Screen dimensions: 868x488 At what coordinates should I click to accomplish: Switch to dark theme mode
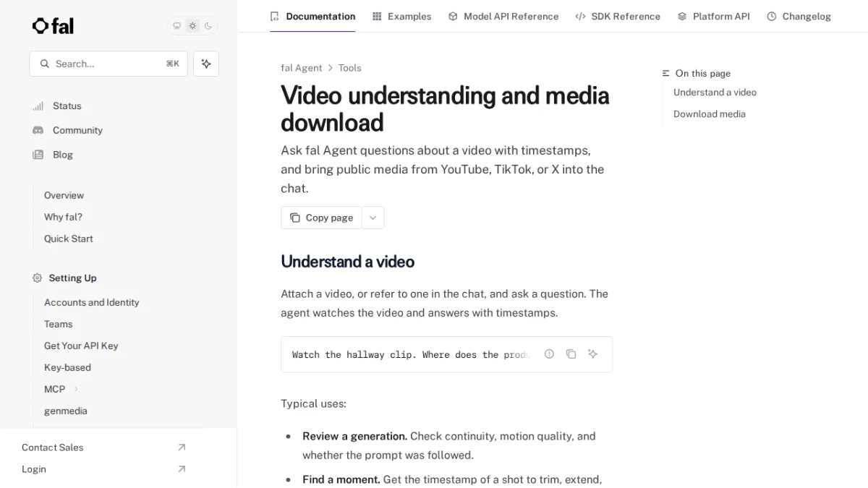(x=208, y=26)
